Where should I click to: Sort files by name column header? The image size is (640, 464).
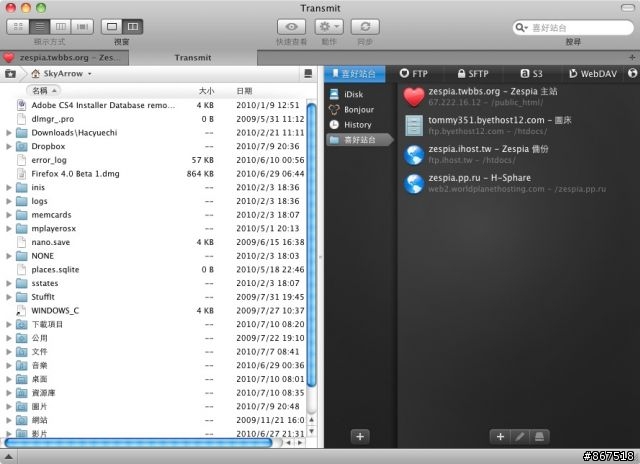(44, 91)
